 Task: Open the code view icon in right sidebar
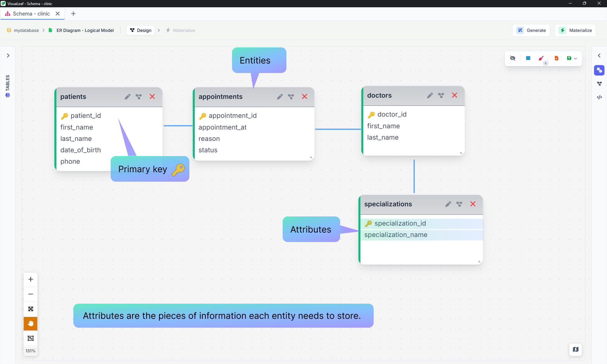[x=599, y=97]
